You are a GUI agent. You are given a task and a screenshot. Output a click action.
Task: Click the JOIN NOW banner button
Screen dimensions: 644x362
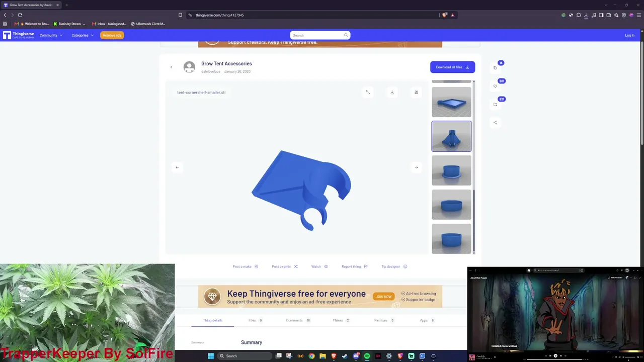click(x=383, y=297)
